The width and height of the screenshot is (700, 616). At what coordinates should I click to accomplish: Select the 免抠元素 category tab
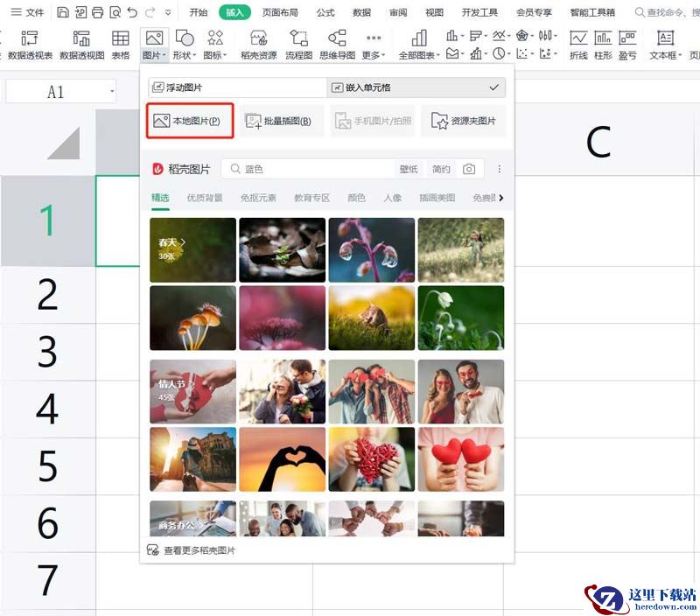(258, 198)
